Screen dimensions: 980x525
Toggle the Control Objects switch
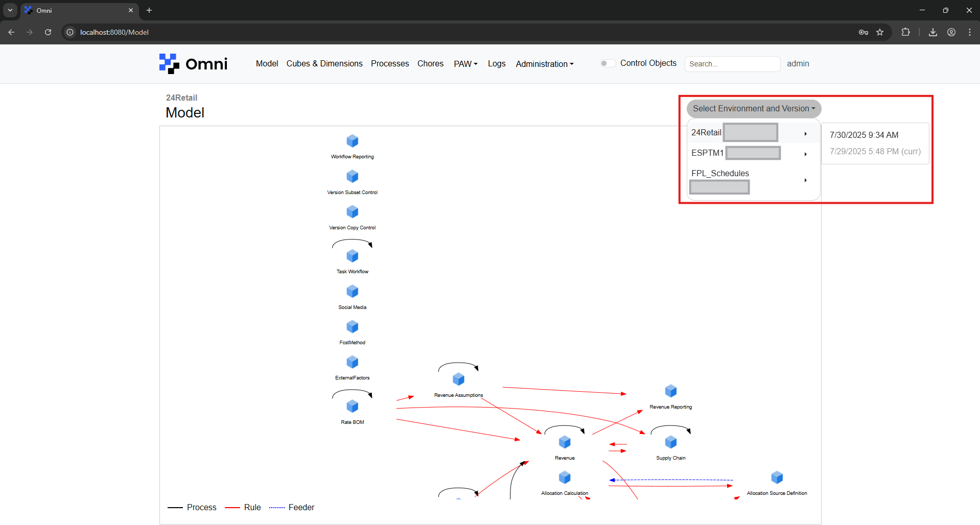(x=607, y=63)
